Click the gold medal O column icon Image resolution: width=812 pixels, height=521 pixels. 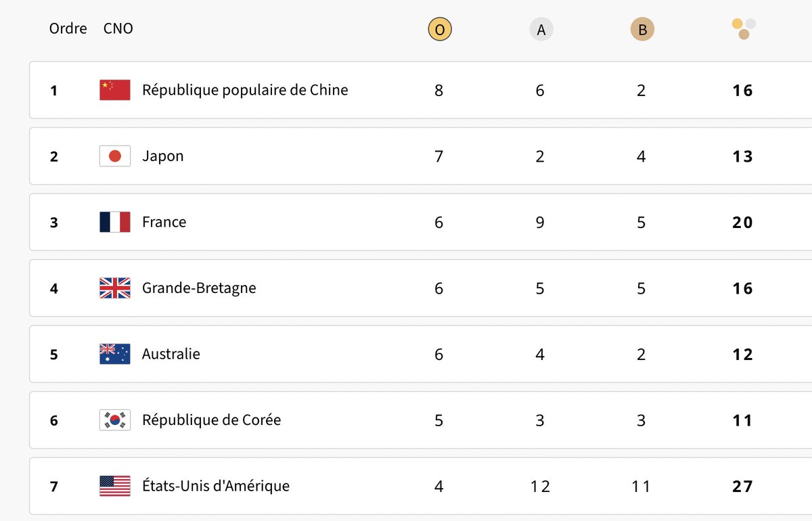[x=439, y=30]
